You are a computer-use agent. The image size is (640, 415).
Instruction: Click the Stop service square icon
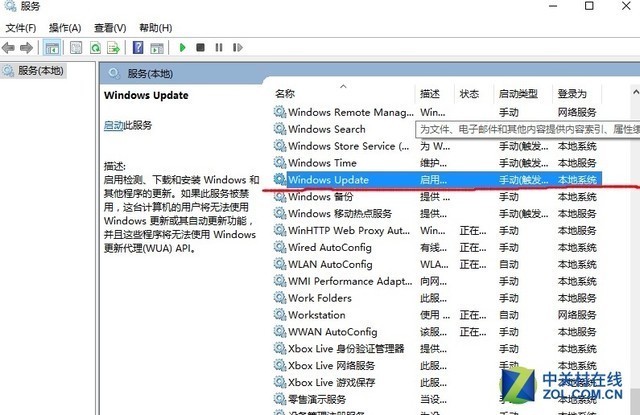(x=200, y=48)
